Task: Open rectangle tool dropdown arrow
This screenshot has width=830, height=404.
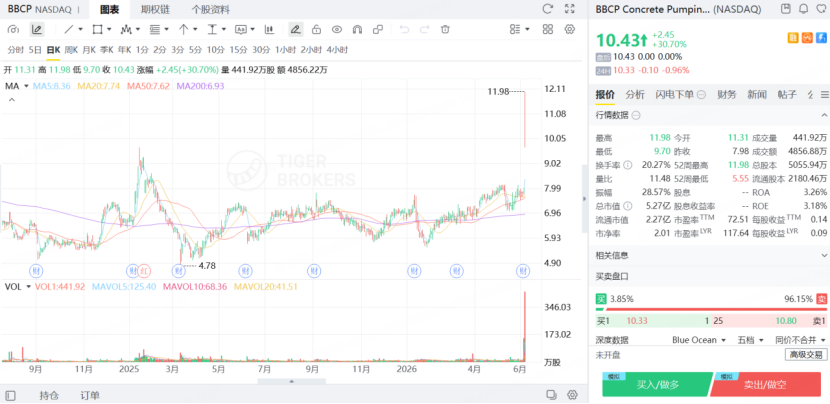Action: pyautogui.click(x=109, y=29)
